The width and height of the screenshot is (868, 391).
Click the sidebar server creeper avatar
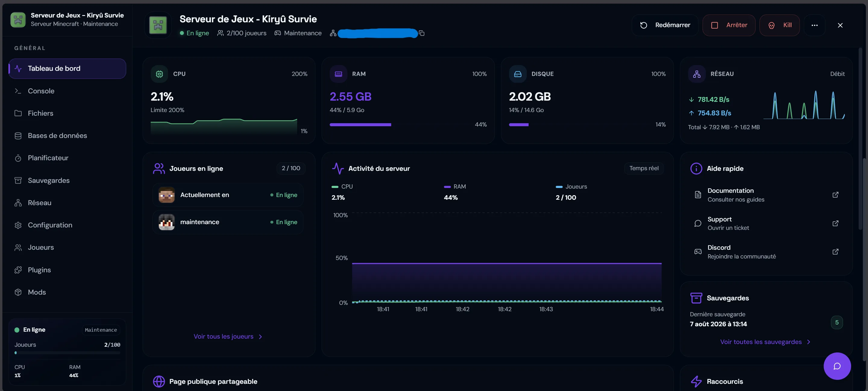coord(18,20)
